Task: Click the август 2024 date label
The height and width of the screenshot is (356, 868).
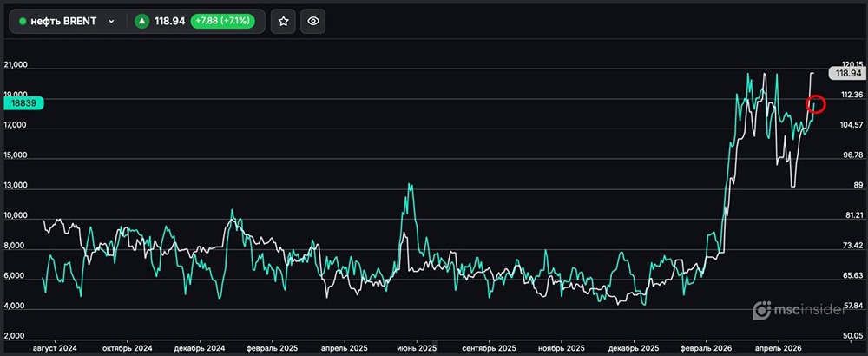Action: 55,347
